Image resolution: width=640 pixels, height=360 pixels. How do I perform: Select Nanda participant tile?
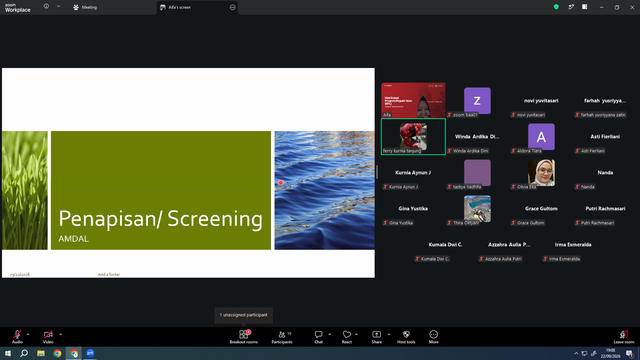[x=605, y=173]
